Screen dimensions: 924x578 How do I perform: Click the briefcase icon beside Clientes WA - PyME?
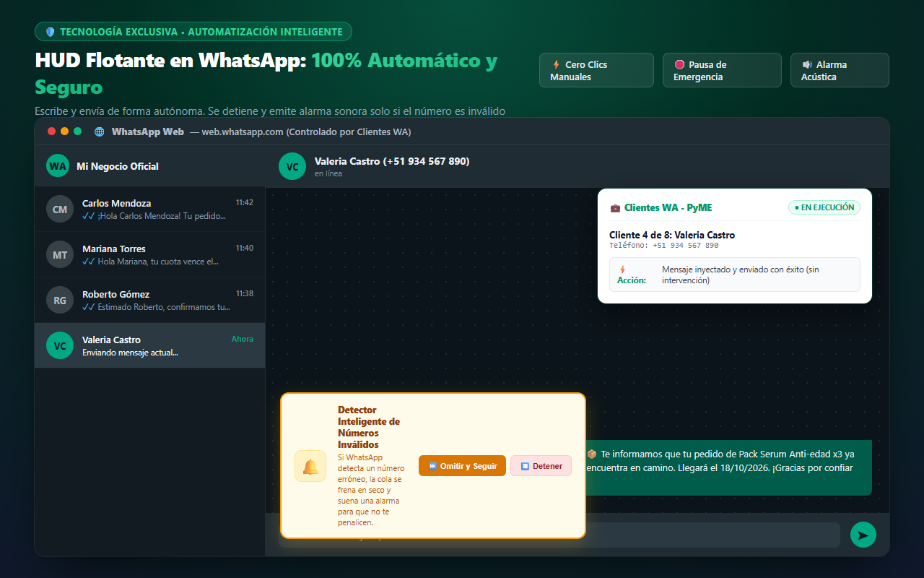(615, 208)
